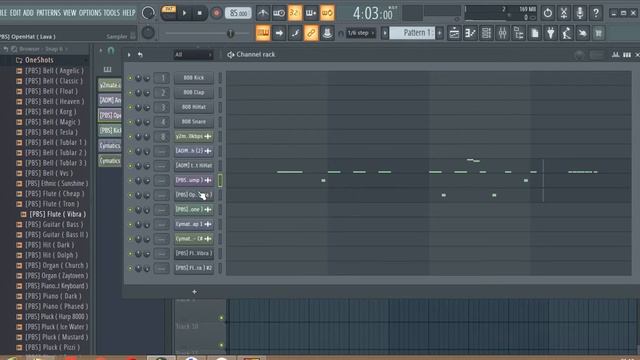Open the EDIT menu
Viewport: 640px width, 360px height.
(15, 13)
